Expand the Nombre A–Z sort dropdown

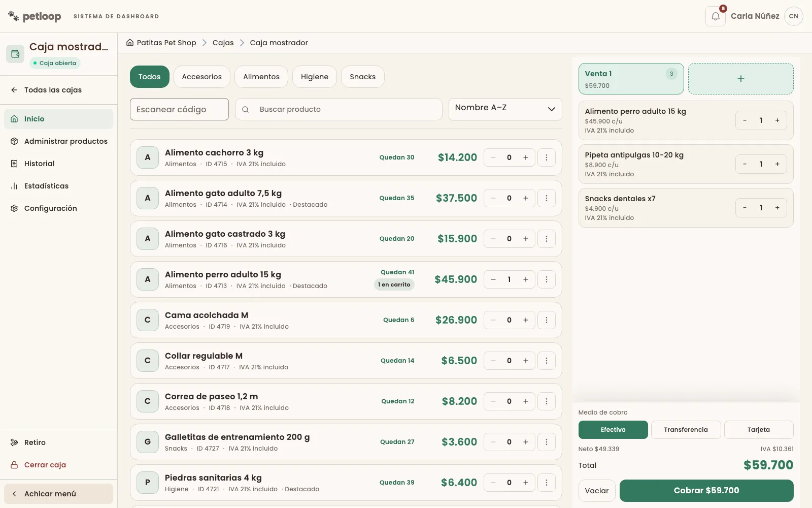(x=505, y=109)
